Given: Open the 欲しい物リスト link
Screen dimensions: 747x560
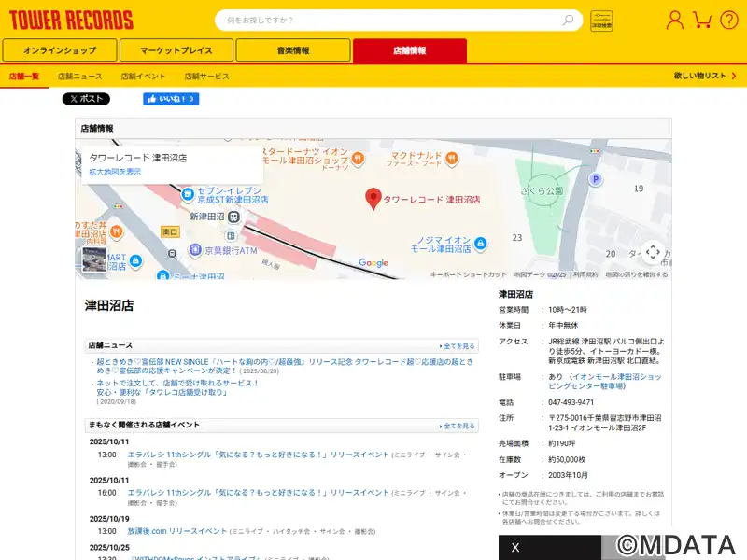Looking at the screenshot, I should (705, 76).
